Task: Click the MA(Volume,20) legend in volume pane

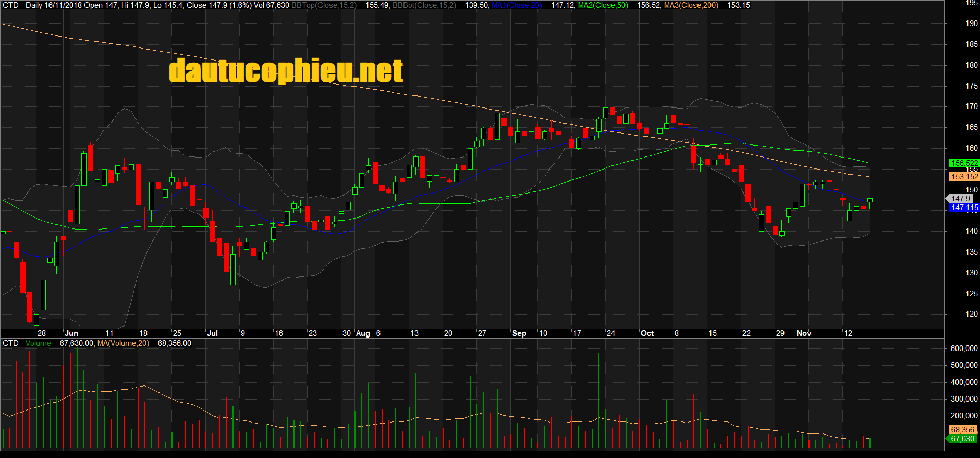Action: [123, 343]
